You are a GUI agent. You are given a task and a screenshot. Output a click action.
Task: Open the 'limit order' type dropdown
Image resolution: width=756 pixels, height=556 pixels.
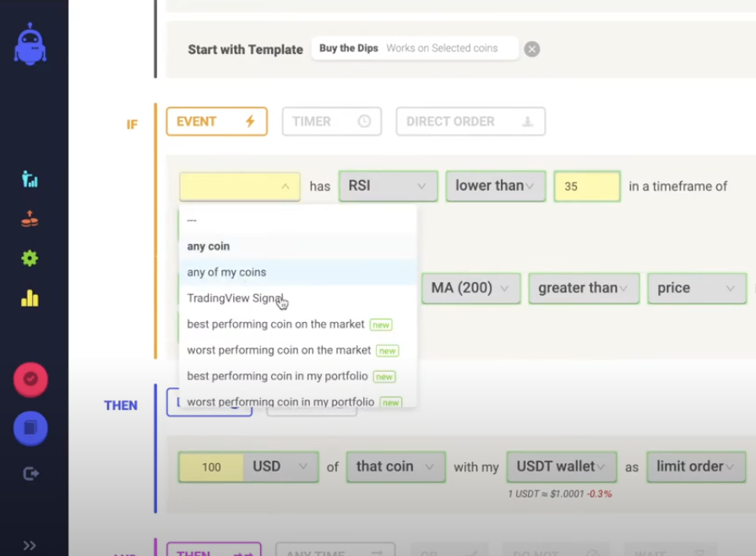[696, 466]
